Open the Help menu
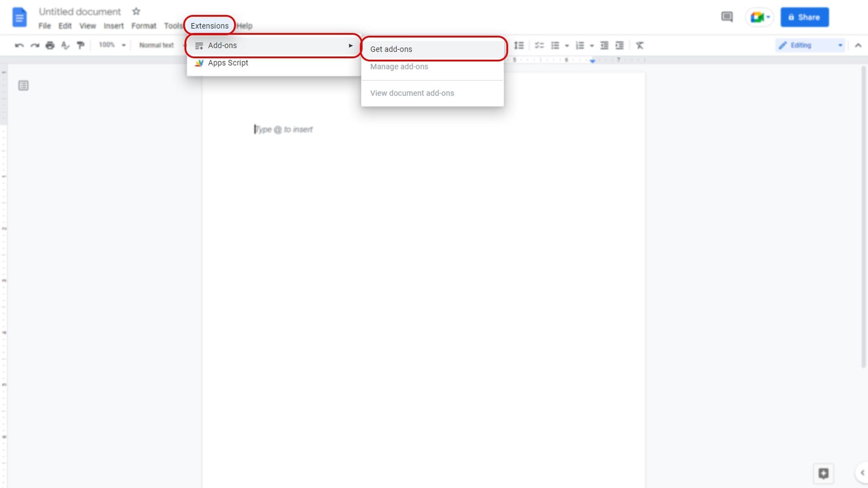The width and height of the screenshot is (868, 488). (x=245, y=26)
